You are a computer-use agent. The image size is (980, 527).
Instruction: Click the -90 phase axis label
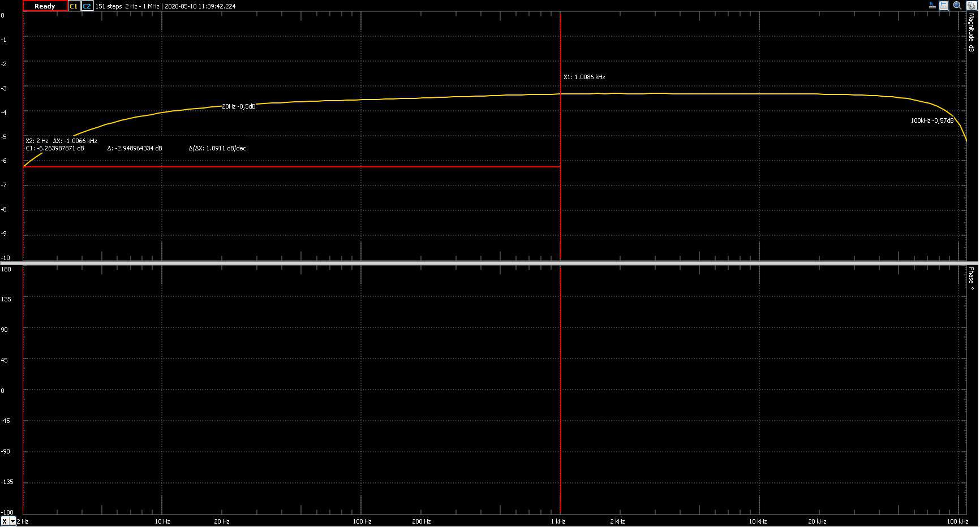[x=6, y=451]
